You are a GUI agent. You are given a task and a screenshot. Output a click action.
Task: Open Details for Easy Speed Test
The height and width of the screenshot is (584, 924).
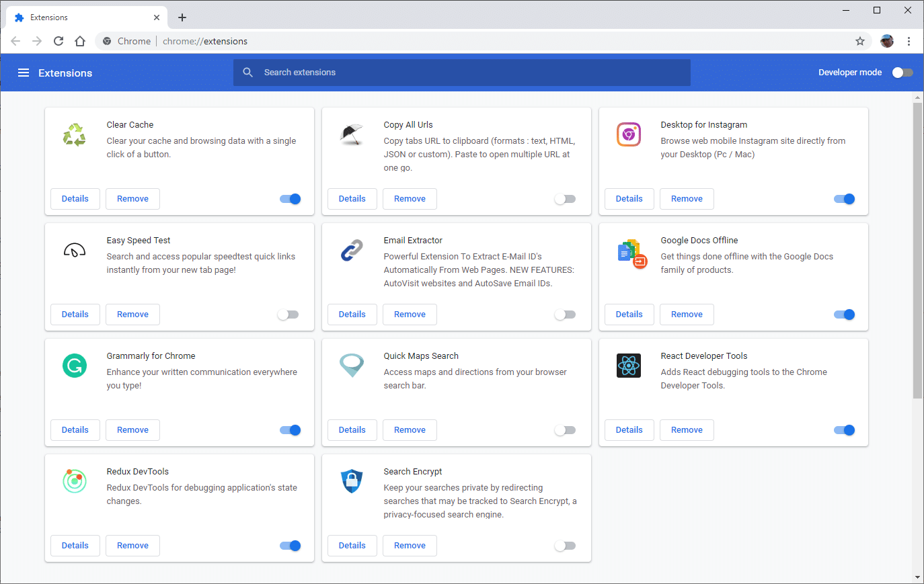75,314
